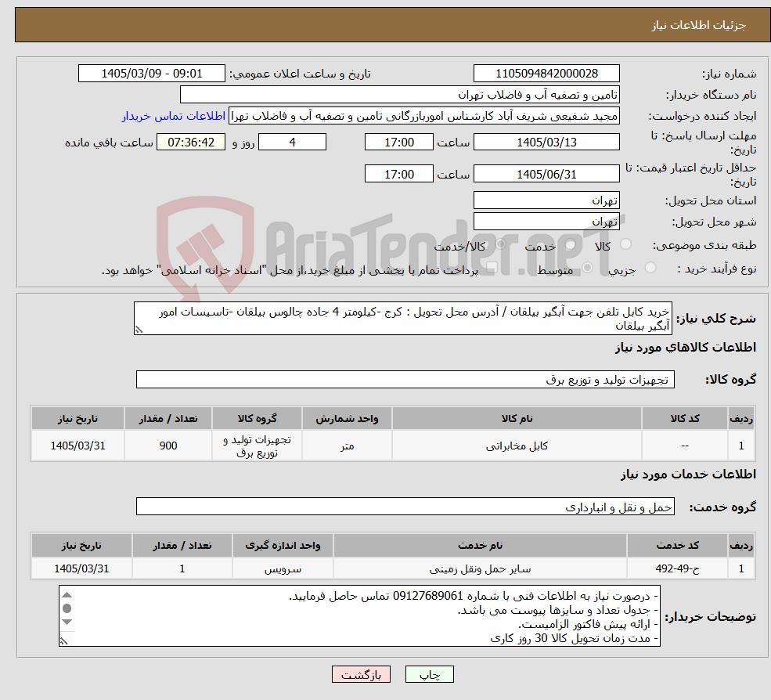Click the buyer organization name field
This screenshot has height=700, width=771.
tap(400, 95)
